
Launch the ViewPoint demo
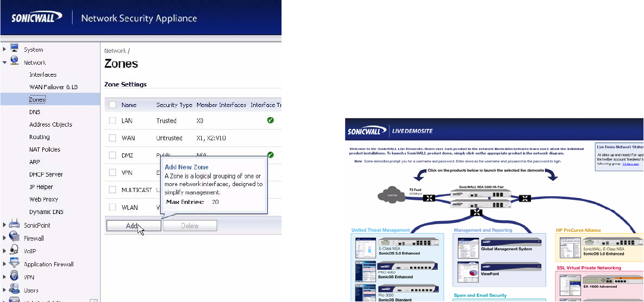click(511, 268)
